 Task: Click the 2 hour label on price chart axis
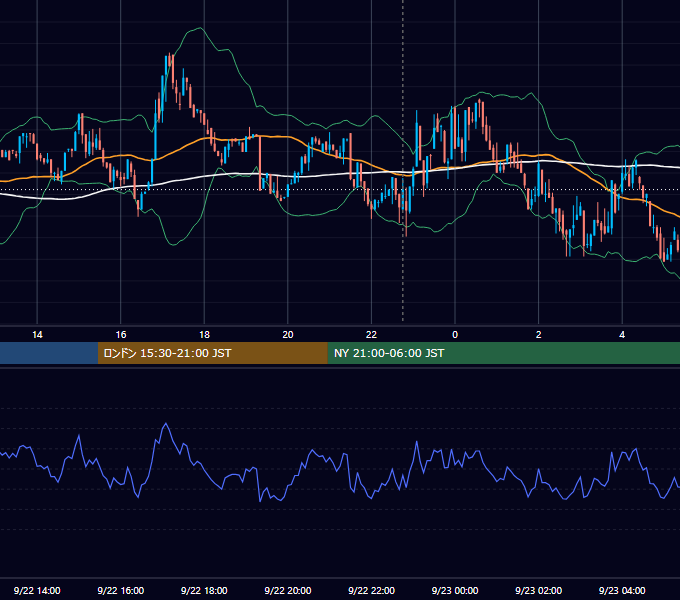pos(539,335)
